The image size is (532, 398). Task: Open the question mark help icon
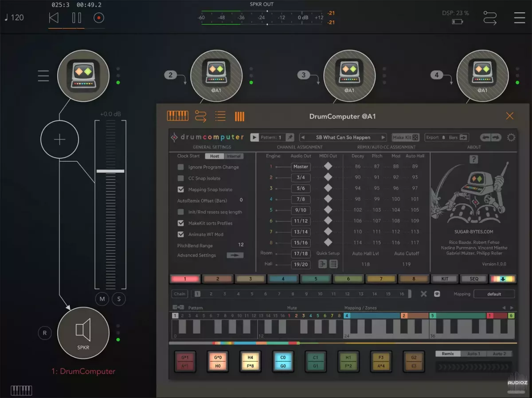[474, 160]
